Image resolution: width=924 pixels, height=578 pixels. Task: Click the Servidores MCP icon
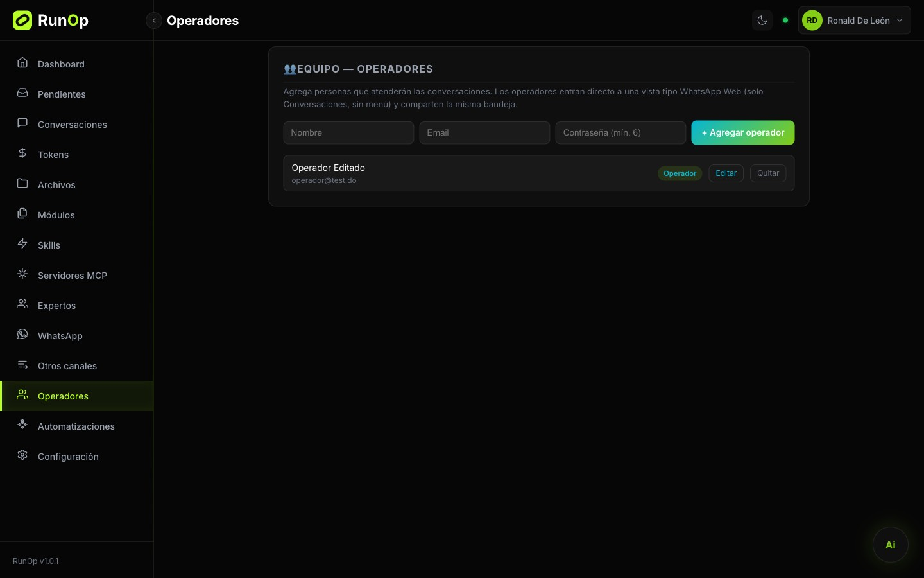pyautogui.click(x=22, y=274)
